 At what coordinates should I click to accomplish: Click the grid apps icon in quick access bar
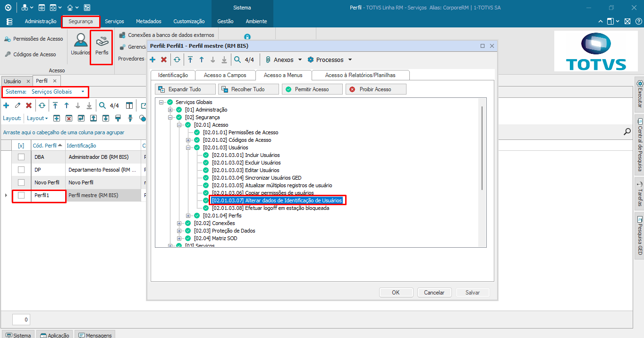click(87, 8)
